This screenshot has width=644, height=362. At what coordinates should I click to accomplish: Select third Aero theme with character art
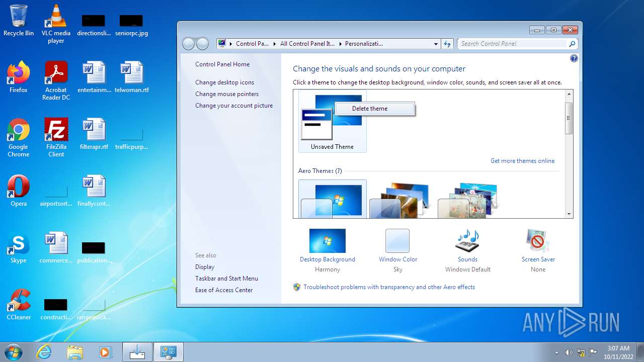click(469, 199)
